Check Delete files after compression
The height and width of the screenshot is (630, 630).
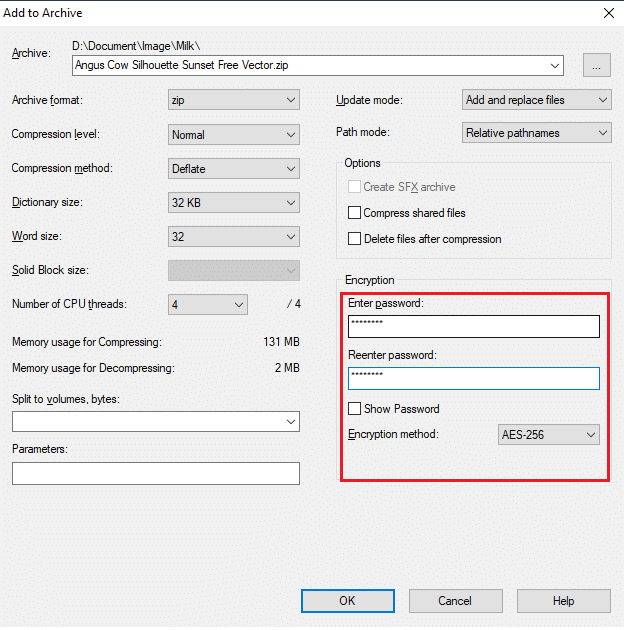(354, 239)
